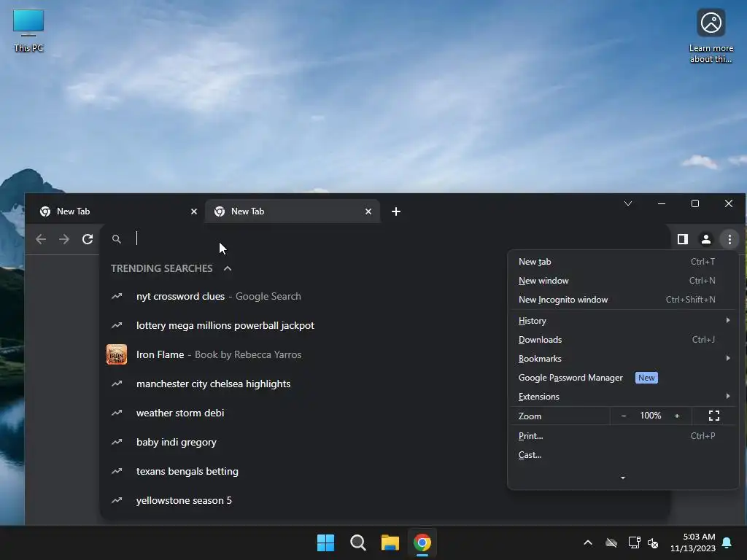Click trending icon beside baby indi gregory
Image resolution: width=747 pixels, height=560 pixels.
[117, 442]
